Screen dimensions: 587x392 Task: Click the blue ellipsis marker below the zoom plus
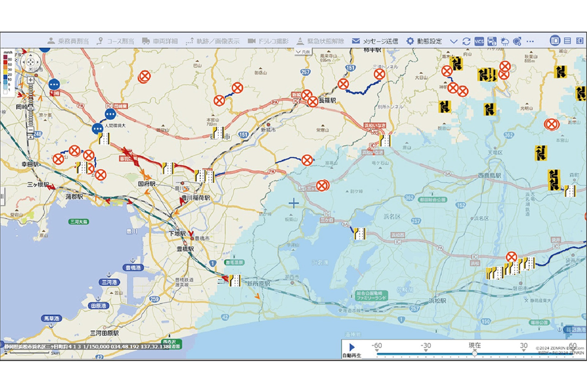point(54,84)
